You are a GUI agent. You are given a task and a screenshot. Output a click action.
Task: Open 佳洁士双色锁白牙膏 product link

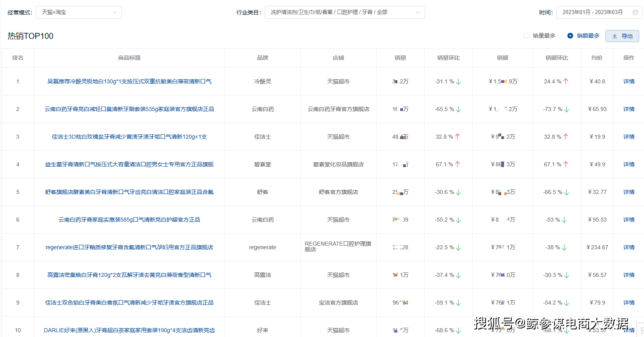click(x=129, y=303)
